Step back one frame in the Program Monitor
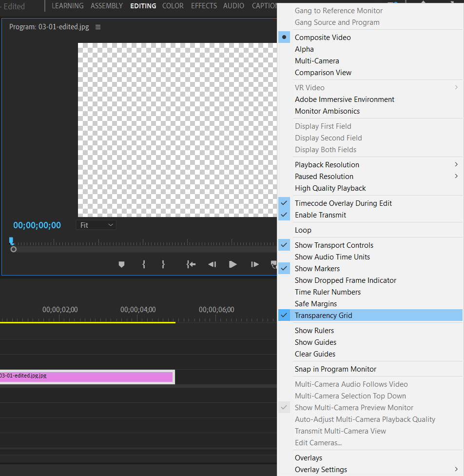Viewport: 464px width, 476px height. (x=212, y=264)
